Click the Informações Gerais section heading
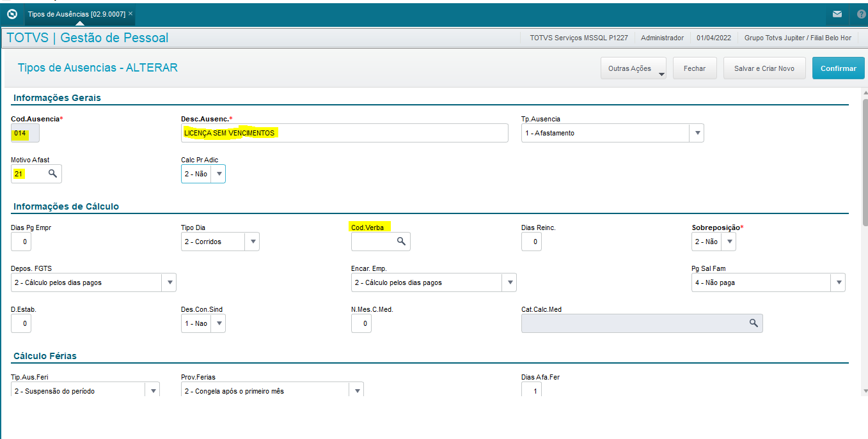The height and width of the screenshot is (439, 868). point(57,98)
